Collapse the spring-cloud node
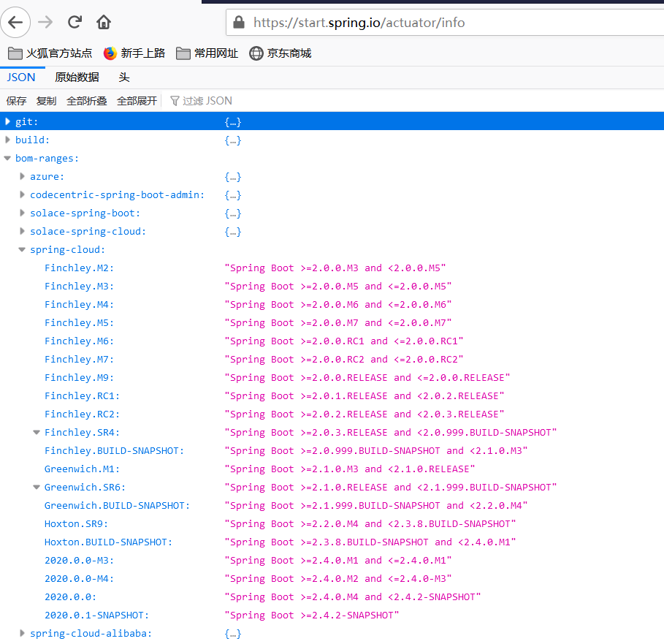The width and height of the screenshot is (664, 644). [23, 250]
